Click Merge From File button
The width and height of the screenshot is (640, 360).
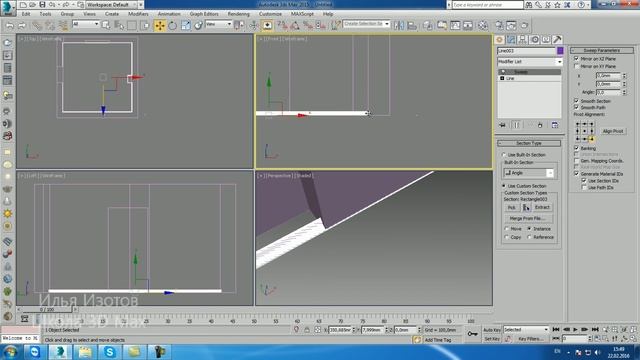tap(527, 218)
